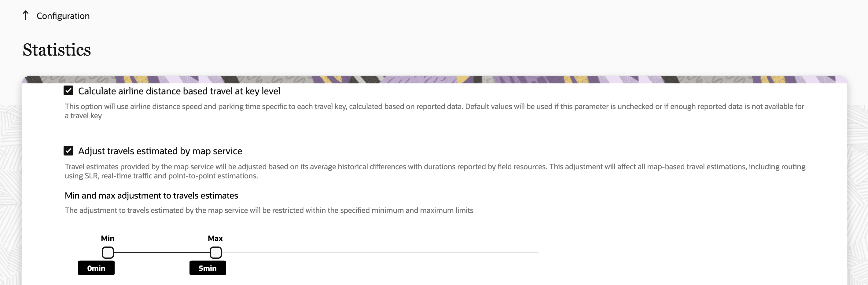Screen dimensions: 868x285
Task: Click the adjustment limits description sentence
Action: tap(269, 210)
